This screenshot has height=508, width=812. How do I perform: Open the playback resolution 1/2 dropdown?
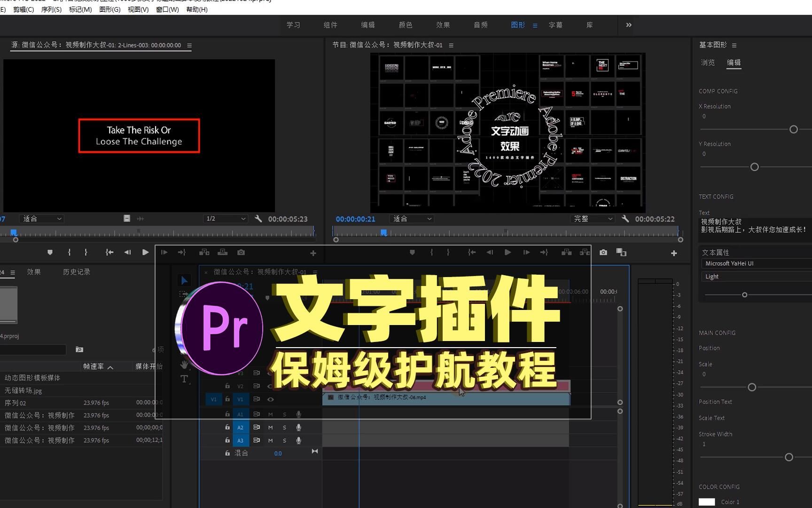point(225,218)
